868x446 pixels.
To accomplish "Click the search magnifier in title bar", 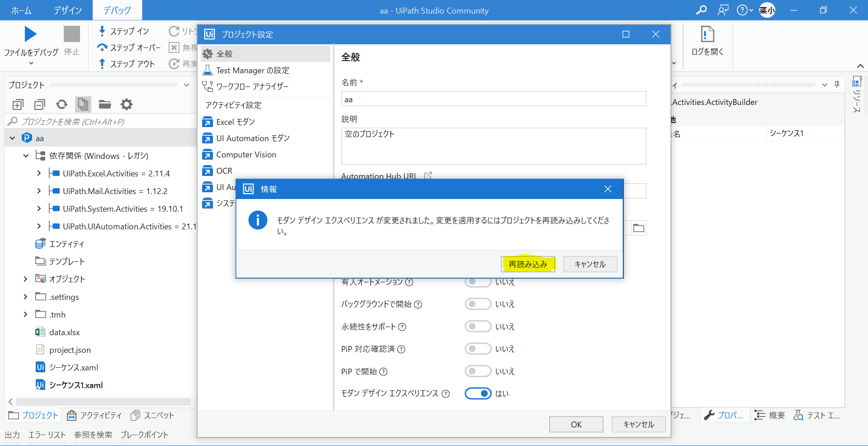I will (x=701, y=10).
